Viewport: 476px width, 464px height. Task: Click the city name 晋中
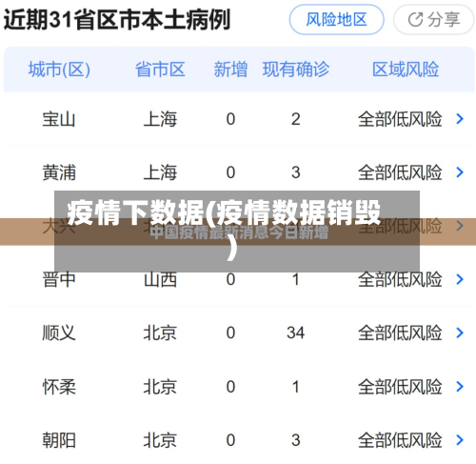click(x=59, y=279)
